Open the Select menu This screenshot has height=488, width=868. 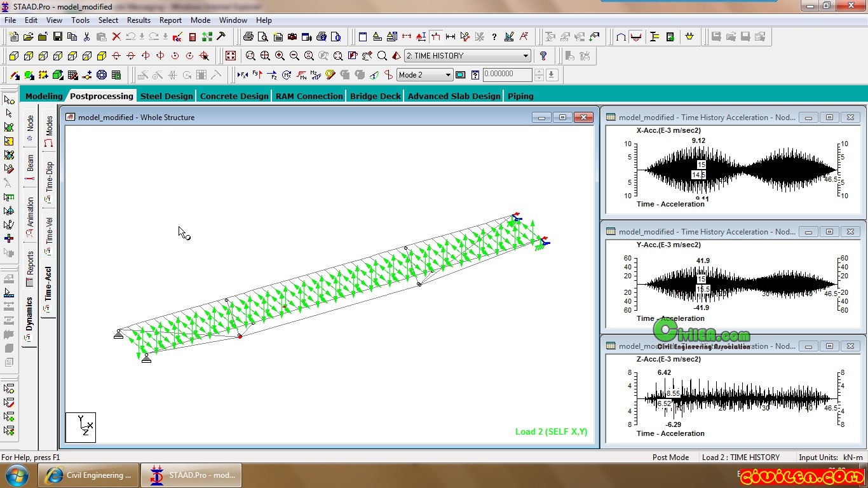click(x=108, y=20)
